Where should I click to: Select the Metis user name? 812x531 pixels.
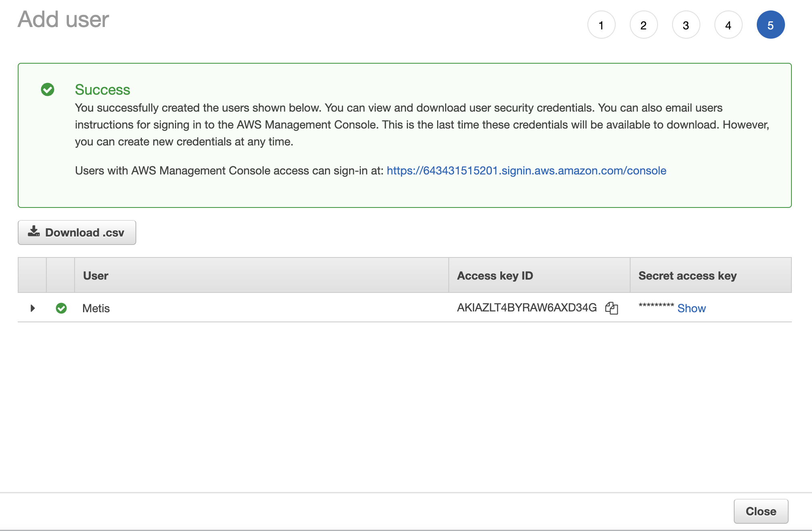click(96, 308)
